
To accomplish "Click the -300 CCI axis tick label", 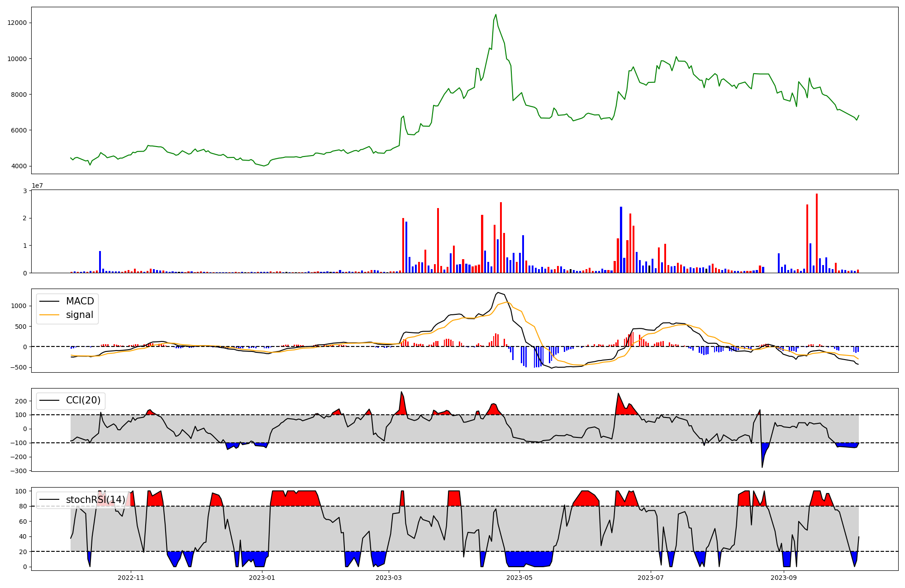I will [x=19, y=471].
